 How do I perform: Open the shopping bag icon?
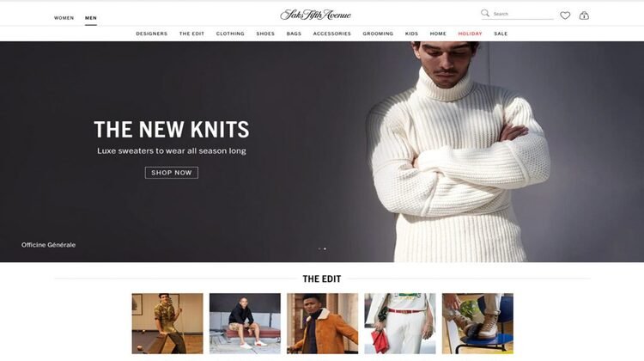coord(584,15)
